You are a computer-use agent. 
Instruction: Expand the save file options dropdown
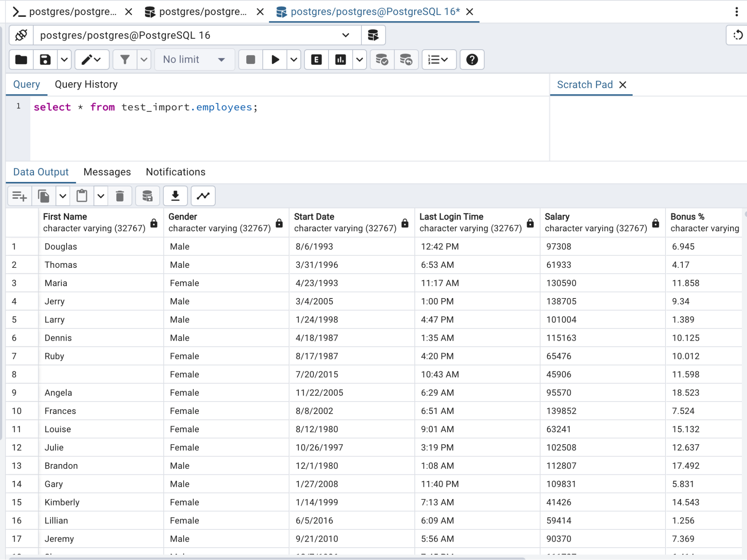64,59
